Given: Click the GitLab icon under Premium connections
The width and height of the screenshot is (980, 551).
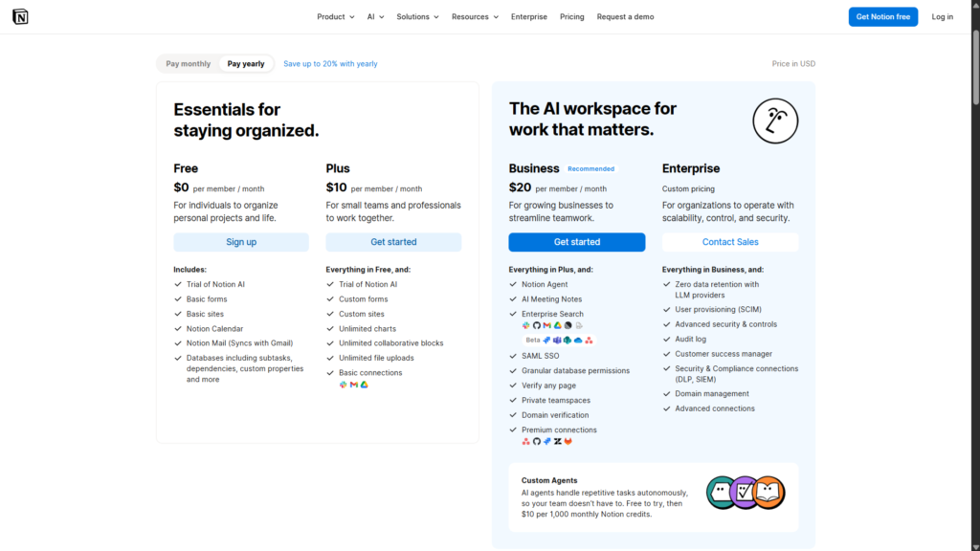Looking at the screenshot, I should [x=568, y=442].
